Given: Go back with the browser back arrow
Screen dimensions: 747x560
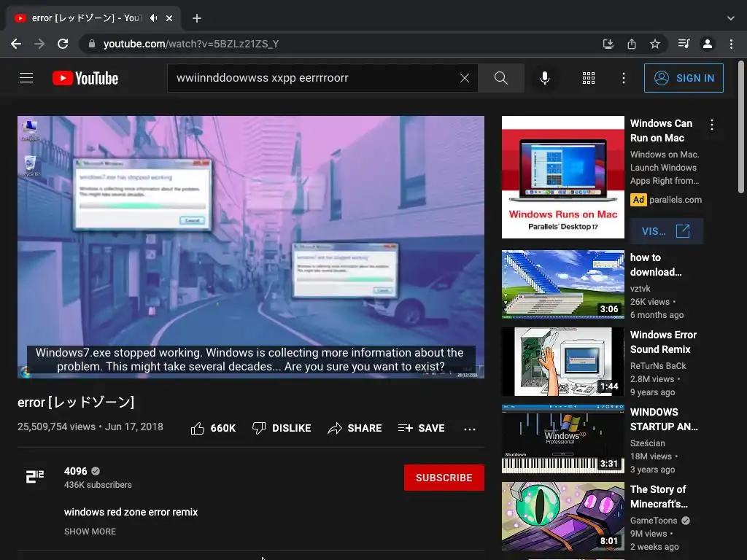Looking at the screenshot, I should [16, 44].
